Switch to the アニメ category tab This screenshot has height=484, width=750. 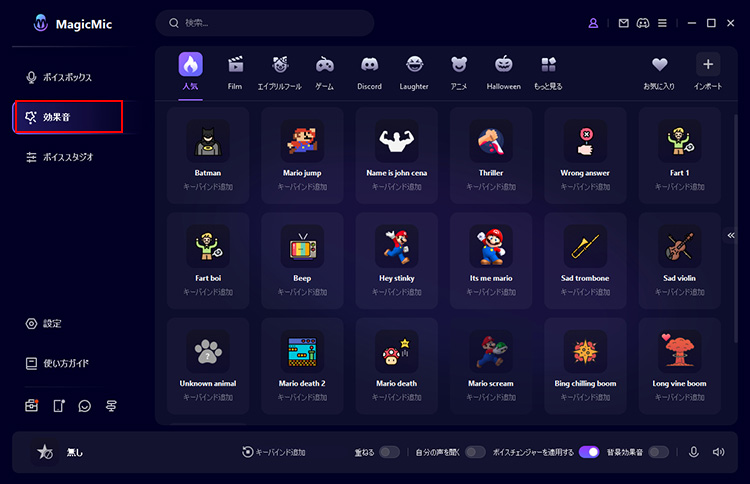coord(459,72)
